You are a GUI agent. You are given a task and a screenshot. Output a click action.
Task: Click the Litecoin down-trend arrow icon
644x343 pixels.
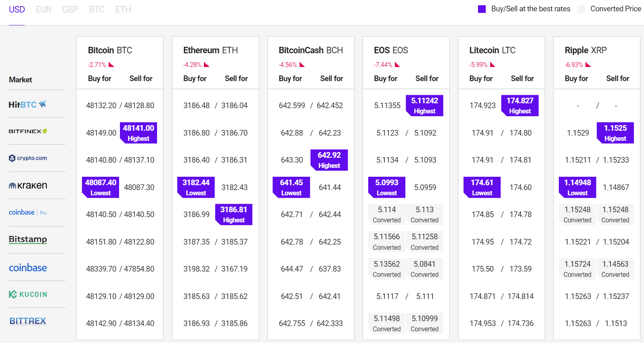click(x=493, y=65)
